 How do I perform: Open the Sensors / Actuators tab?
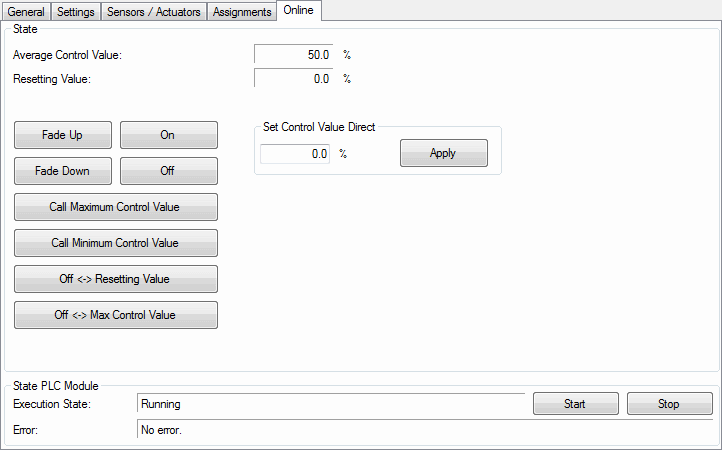154,12
